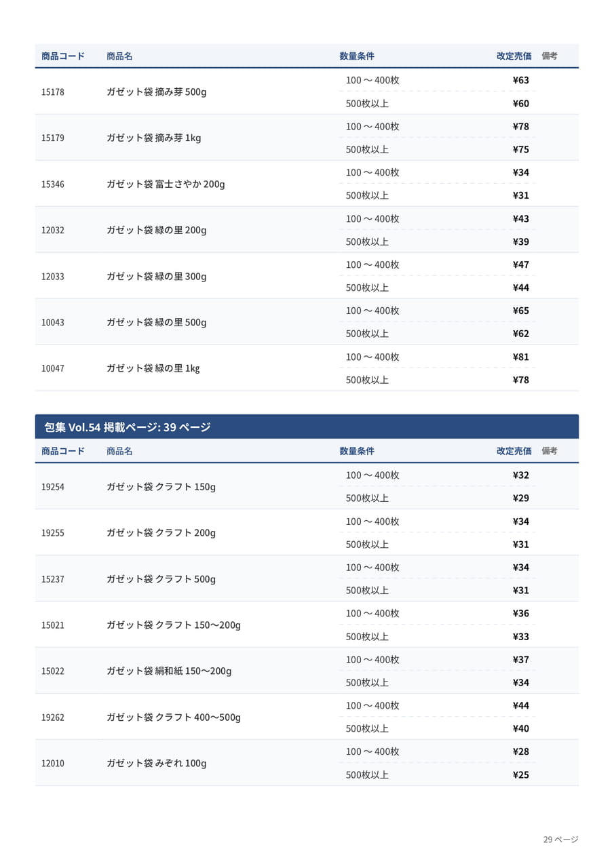Viewport: 614px width, 868px height.
Task: Click the 改定売価 header in lower table
Action: coord(514,451)
